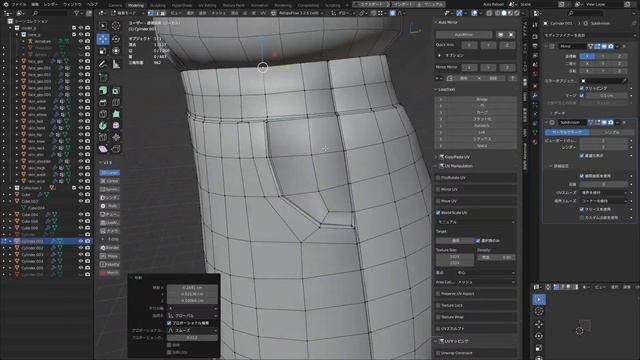Open the 編集 menu
Viewport: 640px width, 360px height.
pos(35,4)
